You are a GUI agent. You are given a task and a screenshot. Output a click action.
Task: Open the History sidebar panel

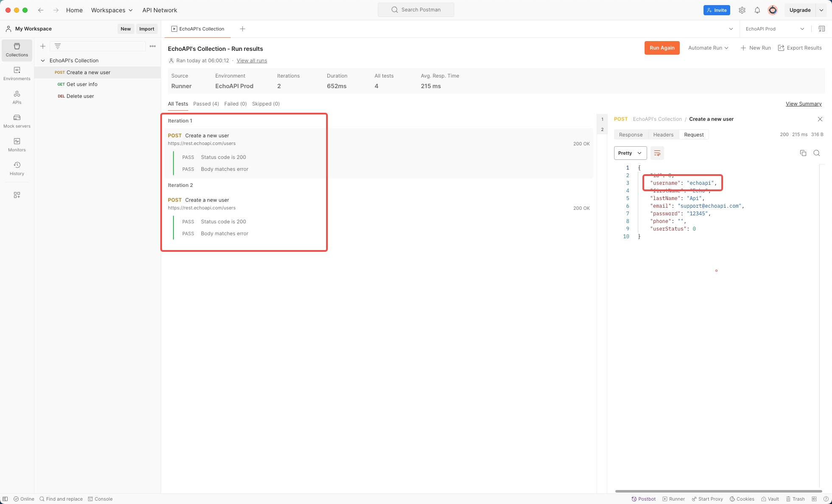(17, 169)
